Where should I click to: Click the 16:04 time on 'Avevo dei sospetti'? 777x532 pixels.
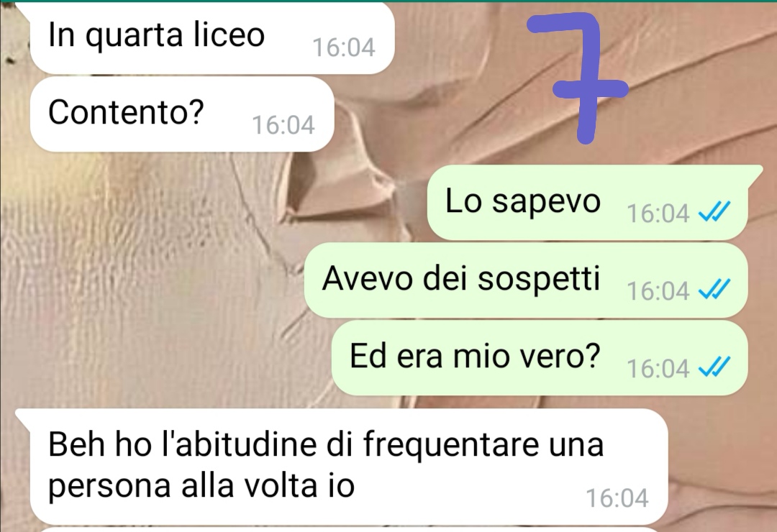pos(658,290)
